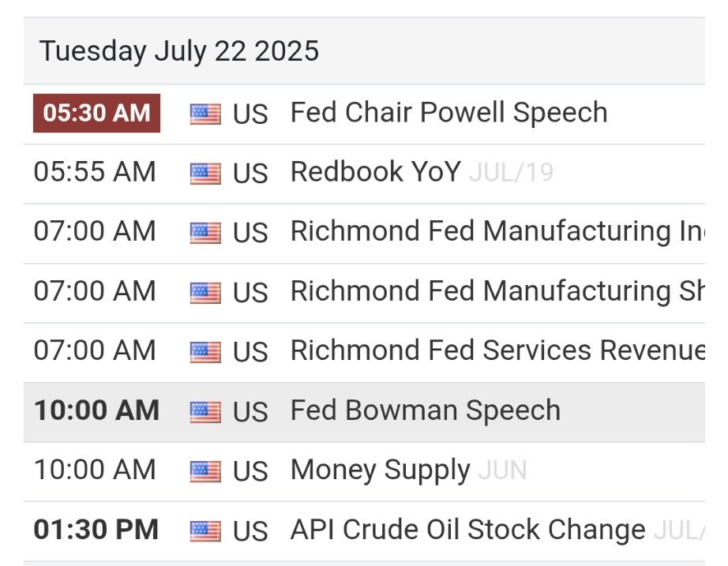Image resolution: width=728 pixels, height=566 pixels.
Task: Click the flag icon in Richmond Fed Manufacturing Shipments row
Action: click(x=205, y=293)
